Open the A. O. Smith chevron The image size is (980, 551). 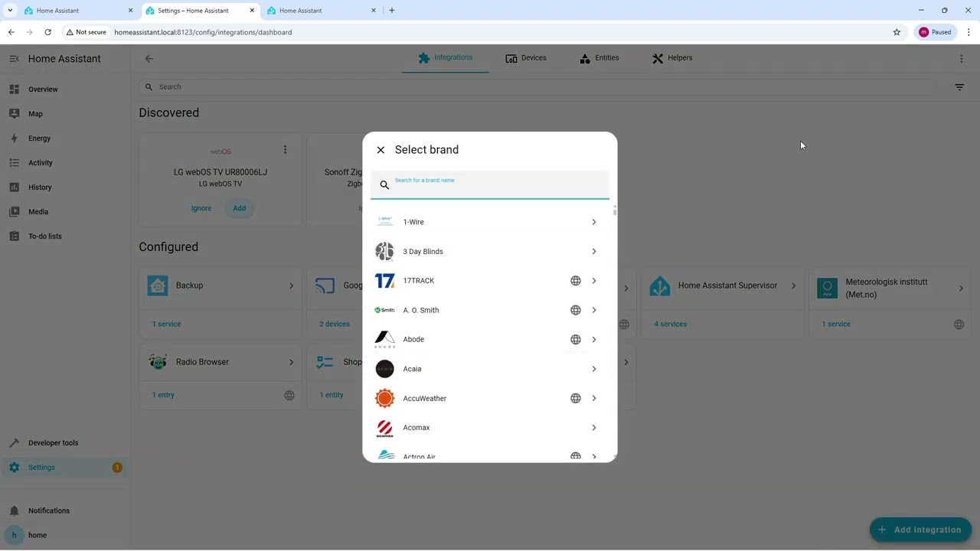coord(594,310)
